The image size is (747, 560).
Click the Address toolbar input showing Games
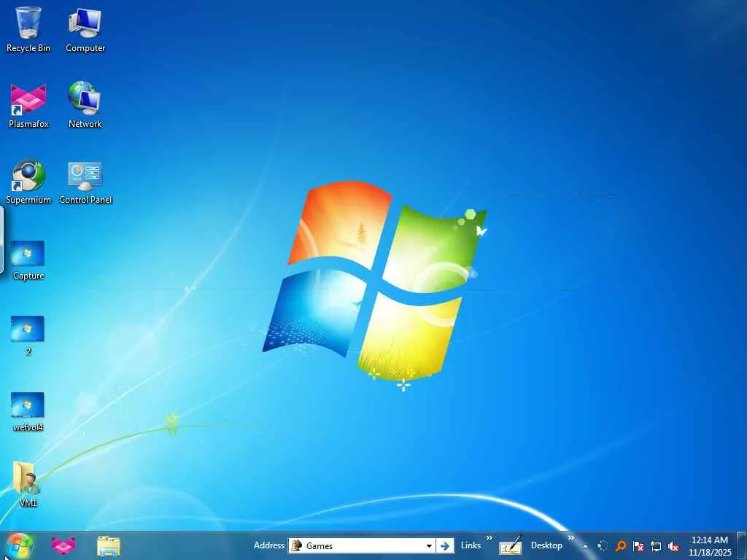(362, 545)
